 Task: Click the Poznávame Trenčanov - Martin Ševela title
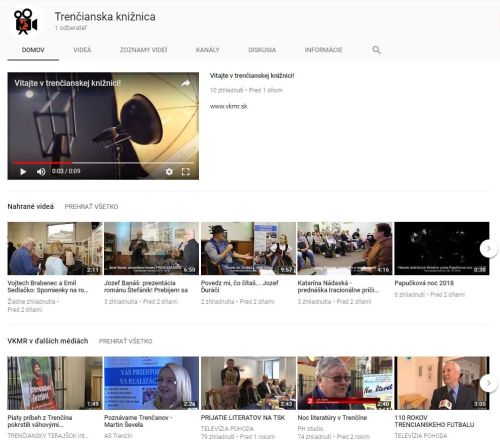(x=138, y=421)
